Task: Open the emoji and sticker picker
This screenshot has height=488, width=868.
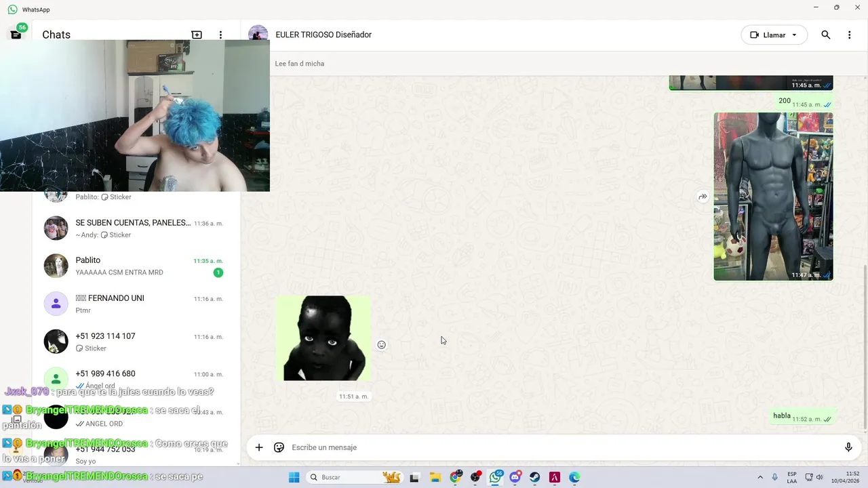Action: pos(279,447)
